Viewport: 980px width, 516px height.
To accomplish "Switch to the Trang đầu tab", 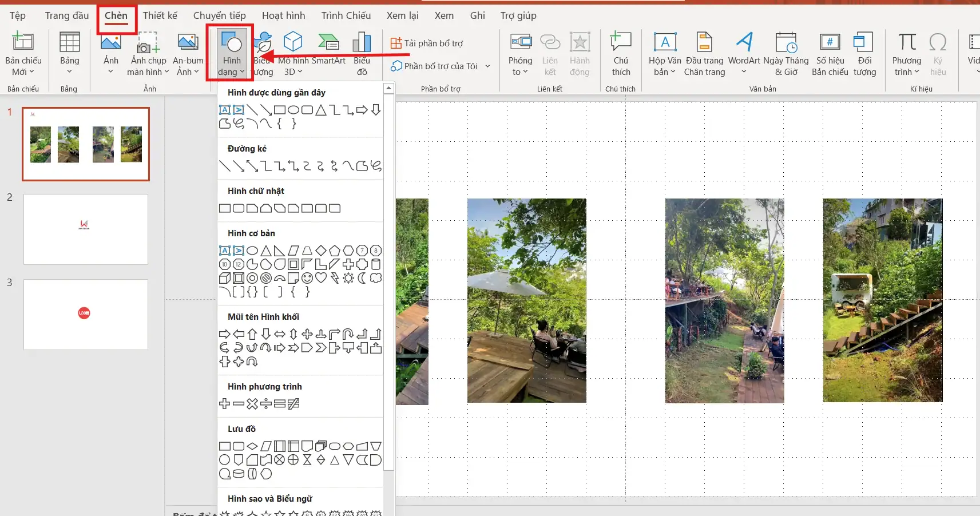I will pyautogui.click(x=67, y=15).
